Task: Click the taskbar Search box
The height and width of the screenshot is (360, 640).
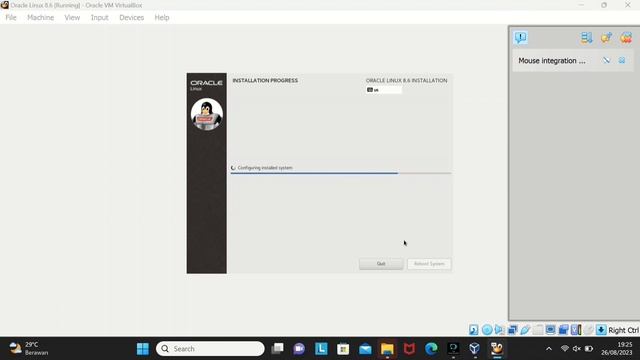Action: tap(210, 349)
